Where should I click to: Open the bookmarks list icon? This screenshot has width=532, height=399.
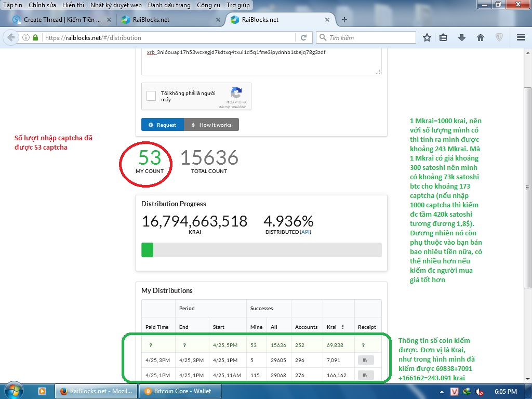pos(443,37)
